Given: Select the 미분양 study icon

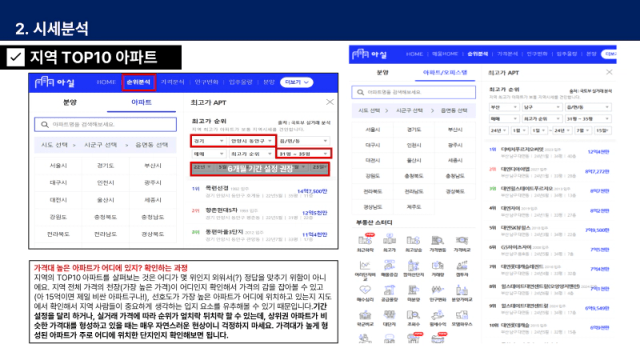Looking at the screenshot, I should 413,293.
